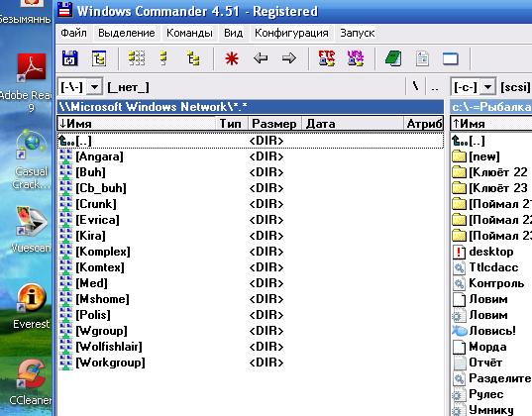
Task: Select the [Komtex] network group
Action: 251,267
